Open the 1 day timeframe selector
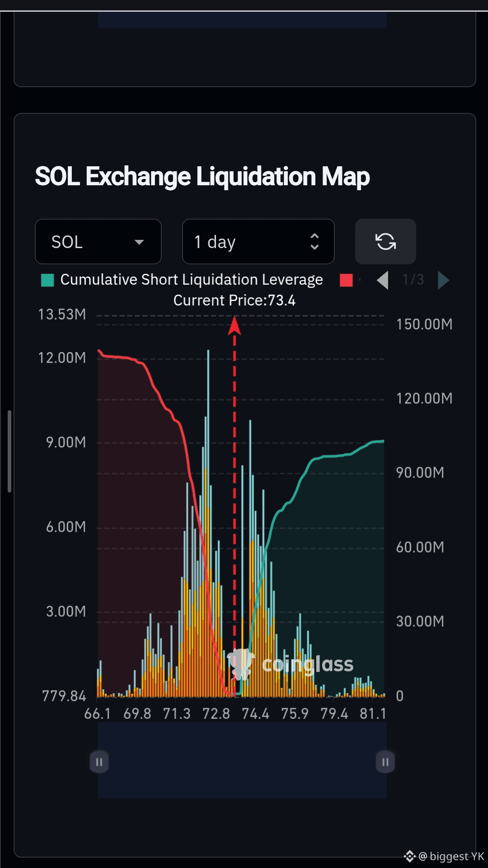This screenshot has width=488, height=868. coord(258,242)
